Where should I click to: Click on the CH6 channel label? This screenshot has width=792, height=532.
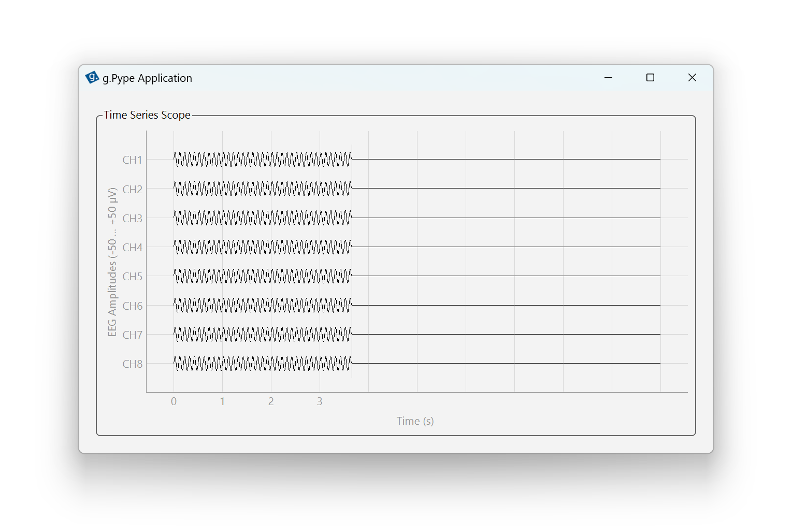[x=132, y=306]
